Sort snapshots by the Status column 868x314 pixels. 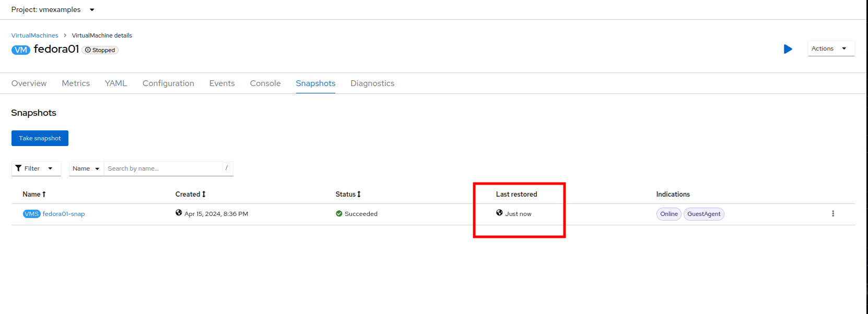(x=348, y=194)
